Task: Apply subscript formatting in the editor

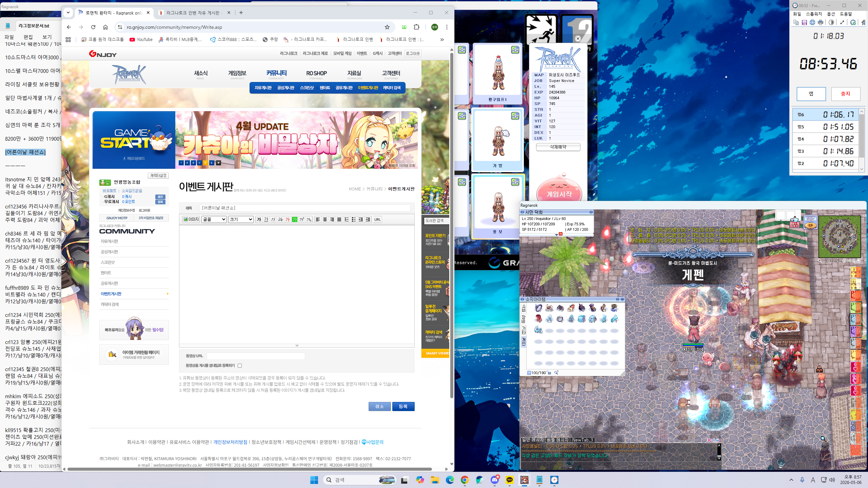Action: (309, 219)
